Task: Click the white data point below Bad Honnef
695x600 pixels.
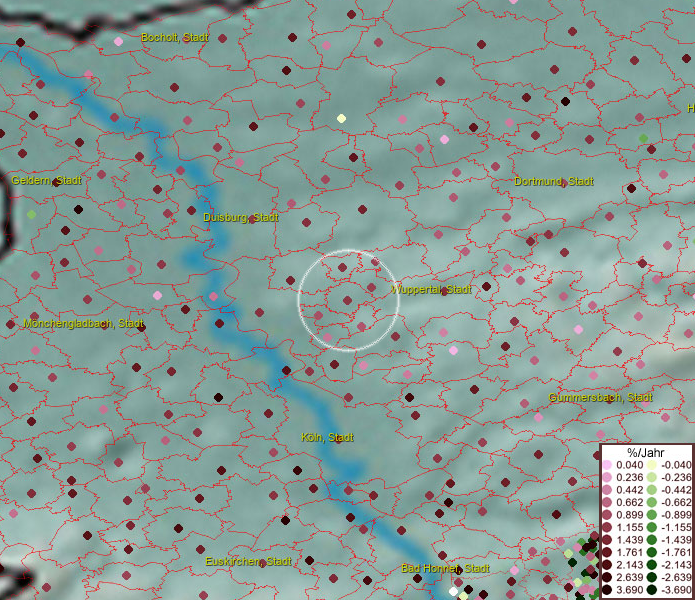Action: 453,591
